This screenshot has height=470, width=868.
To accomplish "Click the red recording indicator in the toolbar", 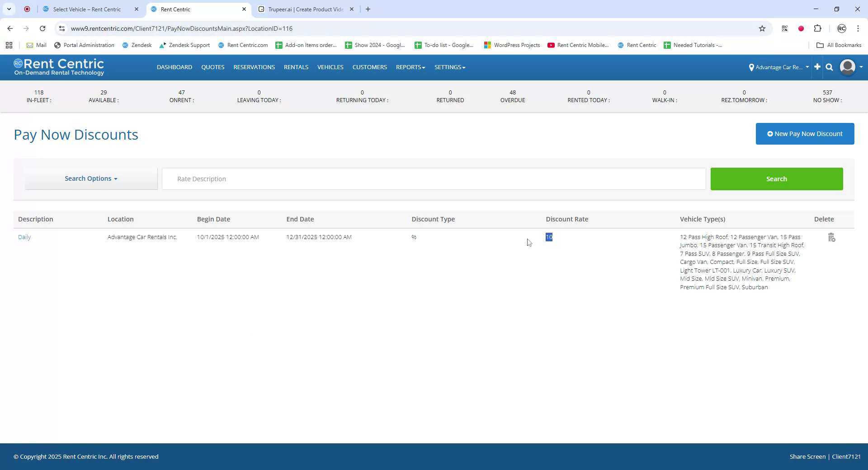I will tap(801, 28).
